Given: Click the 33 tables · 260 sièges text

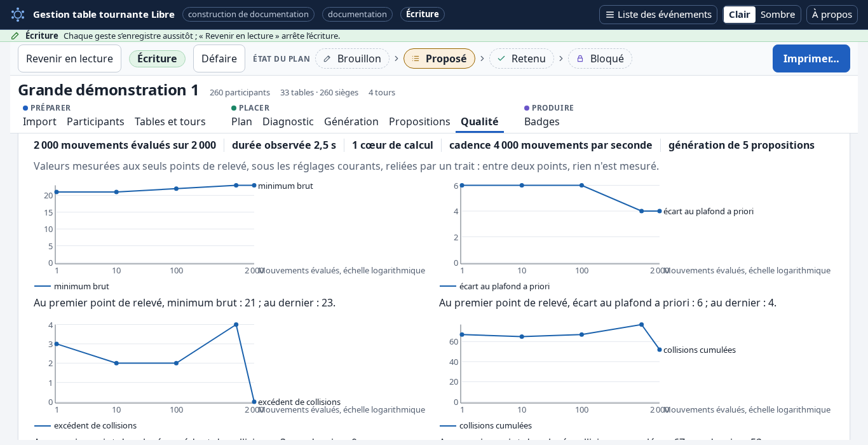Looking at the screenshot, I should 319,92.
